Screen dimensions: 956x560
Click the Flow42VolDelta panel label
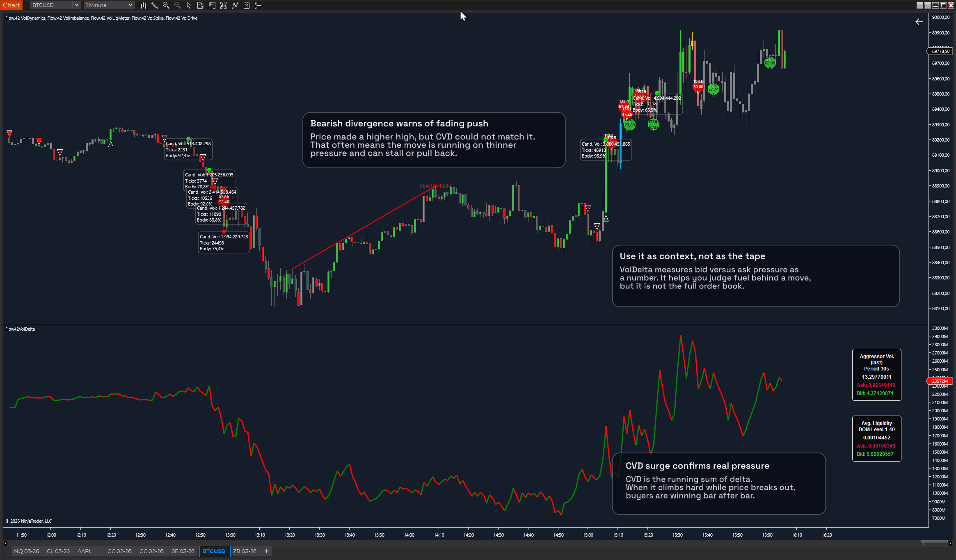[x=20, y=329]
